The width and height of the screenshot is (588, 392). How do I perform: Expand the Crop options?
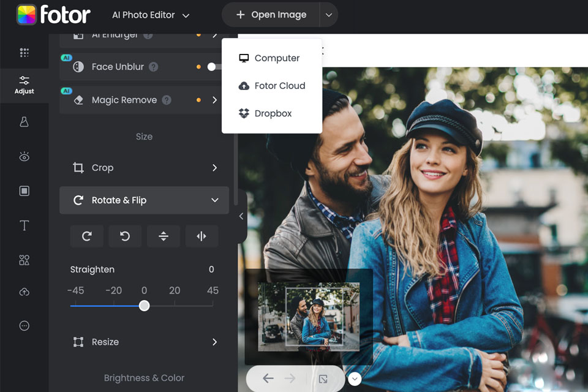214,168
